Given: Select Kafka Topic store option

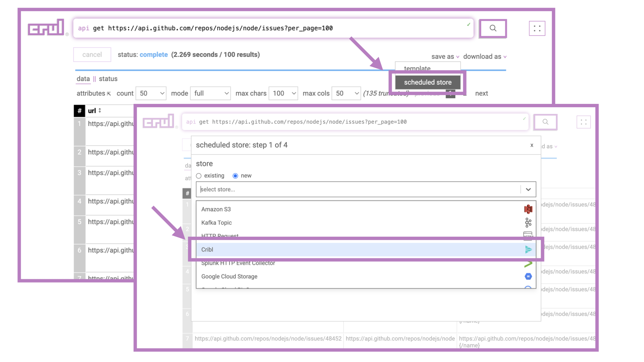Looking at the screenshot, I should (366, 223).
